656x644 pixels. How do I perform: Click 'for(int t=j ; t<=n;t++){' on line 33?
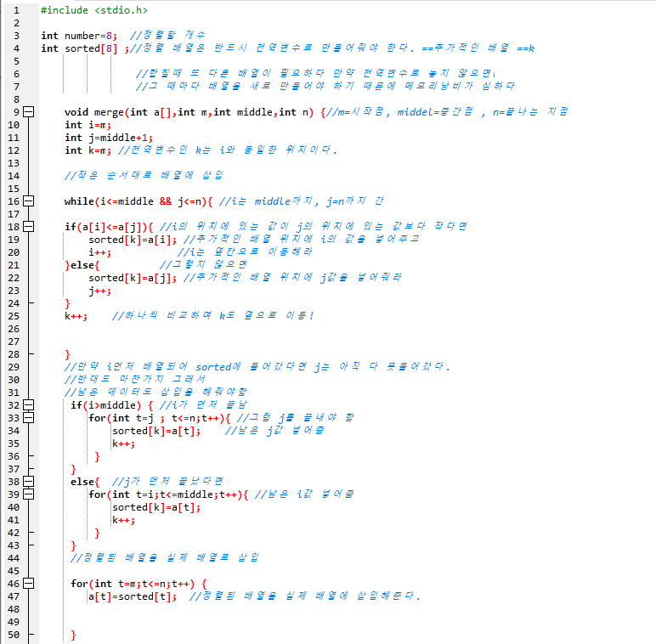160,418
